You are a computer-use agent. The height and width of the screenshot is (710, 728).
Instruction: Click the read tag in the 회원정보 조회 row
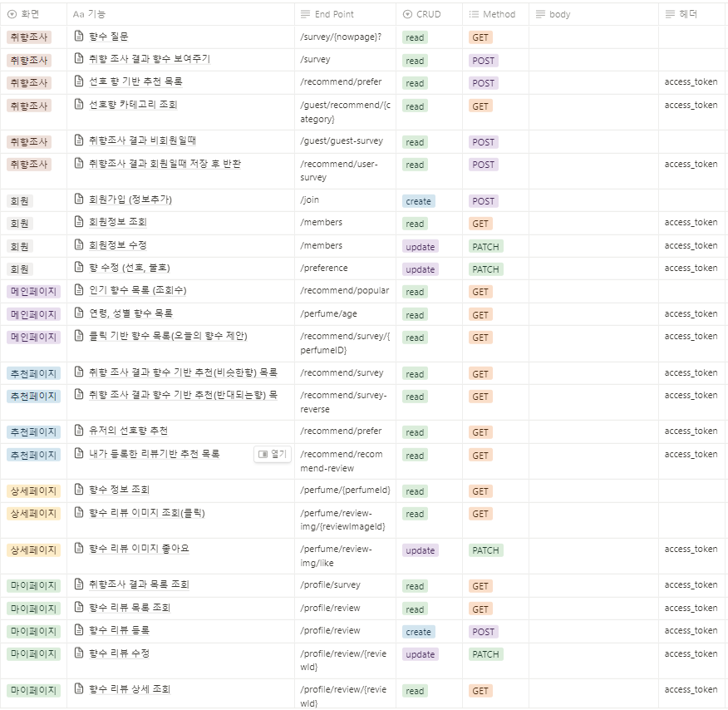[x=415, y=223]
